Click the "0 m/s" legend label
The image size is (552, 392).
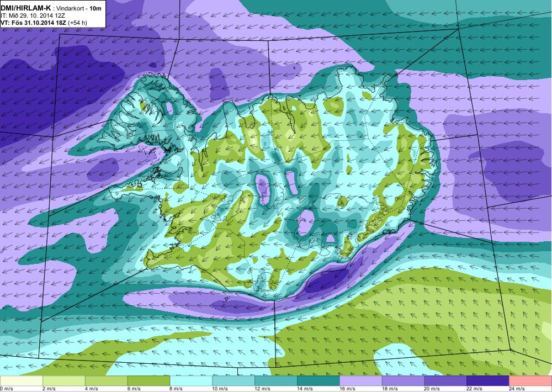pos(6,389)
